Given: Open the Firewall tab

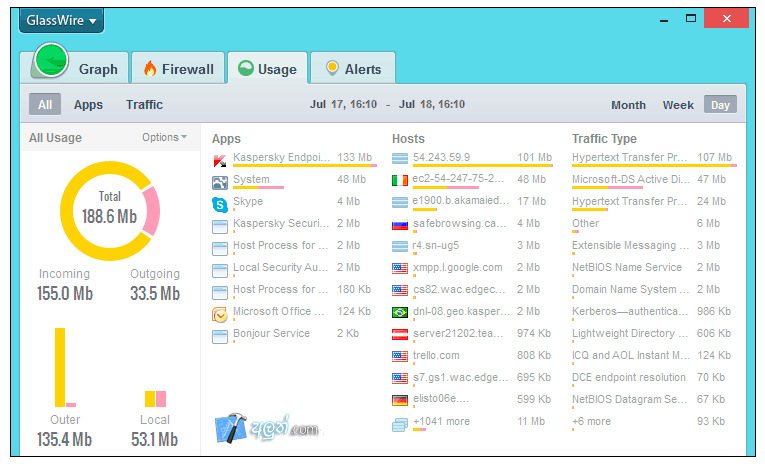Looking at the screenshot, I should pyautogui.click(x=178, y=69).
